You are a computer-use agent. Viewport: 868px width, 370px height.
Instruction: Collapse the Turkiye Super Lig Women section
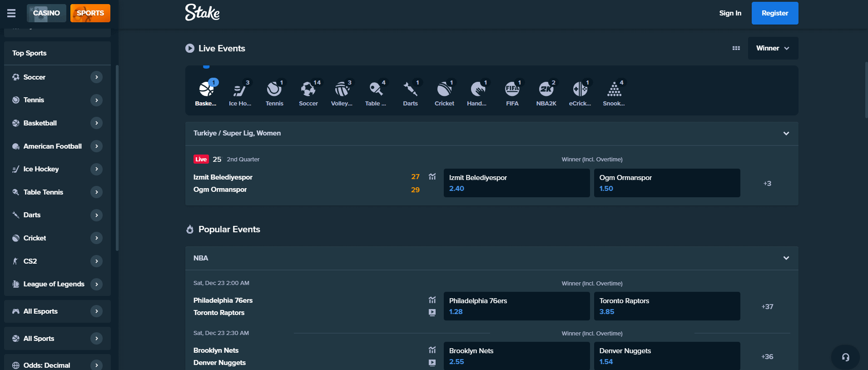click(786, 134)
